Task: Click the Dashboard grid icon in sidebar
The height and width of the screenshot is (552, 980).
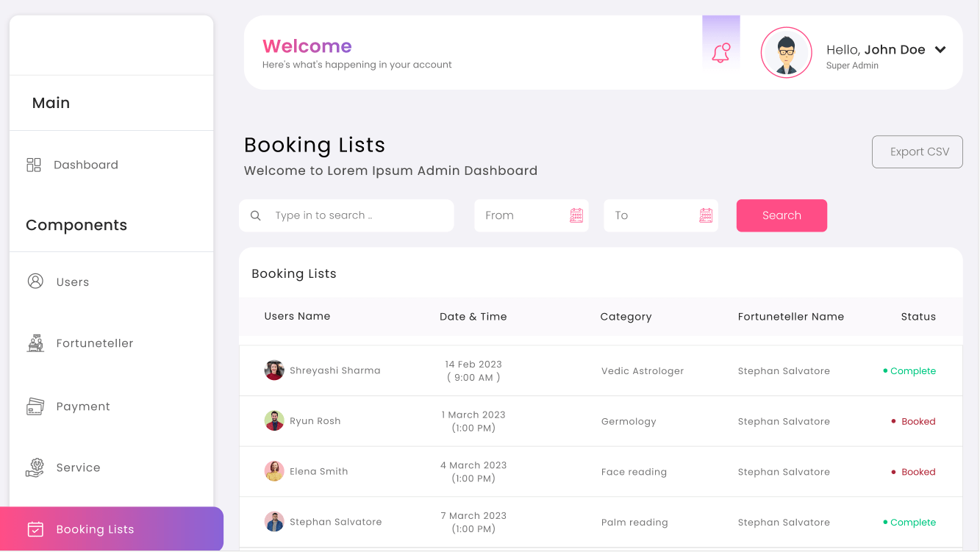Action: click(x=34, y=165)
